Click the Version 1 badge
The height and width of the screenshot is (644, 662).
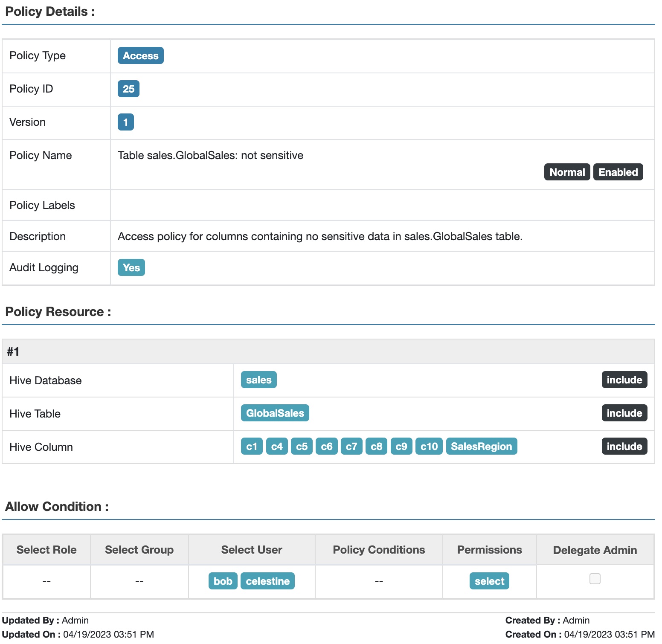pyautogui.click(x=125, y=122)
